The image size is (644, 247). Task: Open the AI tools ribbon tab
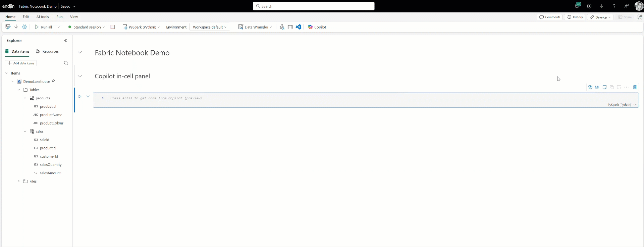[x=43, y=17]
